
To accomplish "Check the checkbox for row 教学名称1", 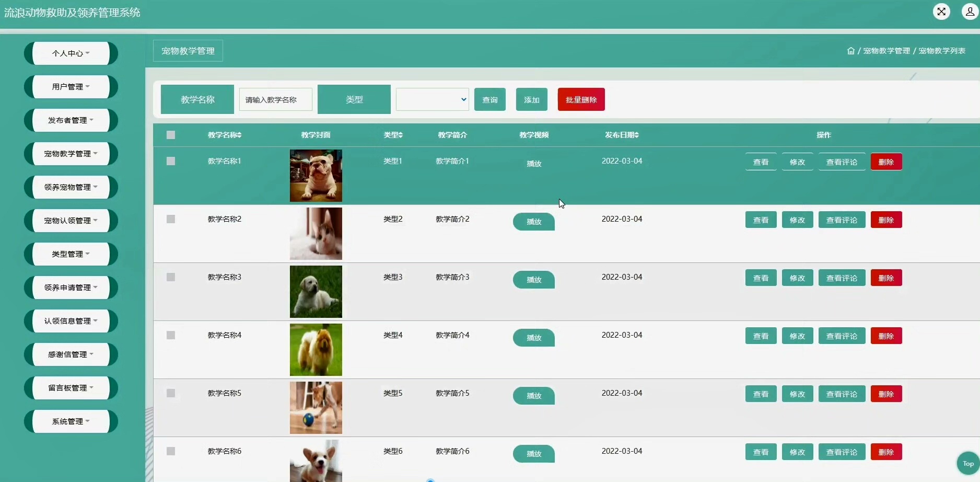I will 171,161.
